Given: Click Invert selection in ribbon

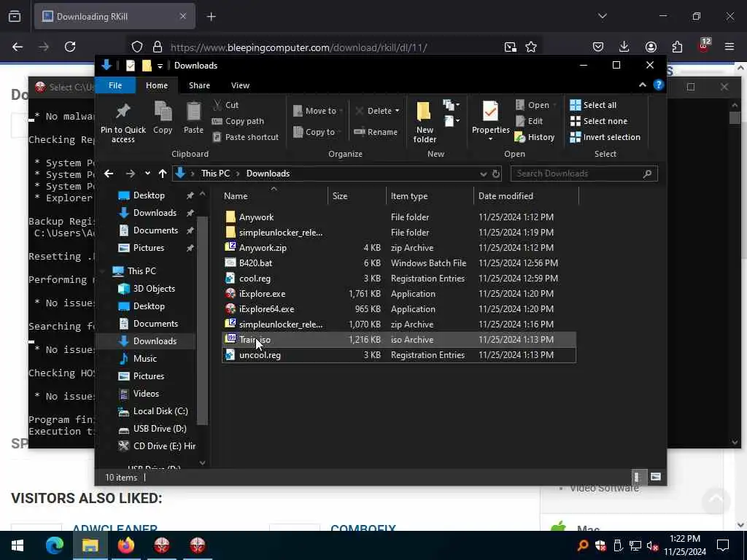Looking at the screenshot, I should [x=605, y=137].
